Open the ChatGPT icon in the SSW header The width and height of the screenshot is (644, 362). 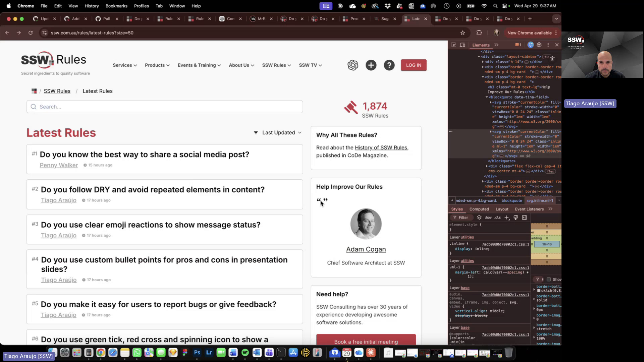[x=353, y=65]
